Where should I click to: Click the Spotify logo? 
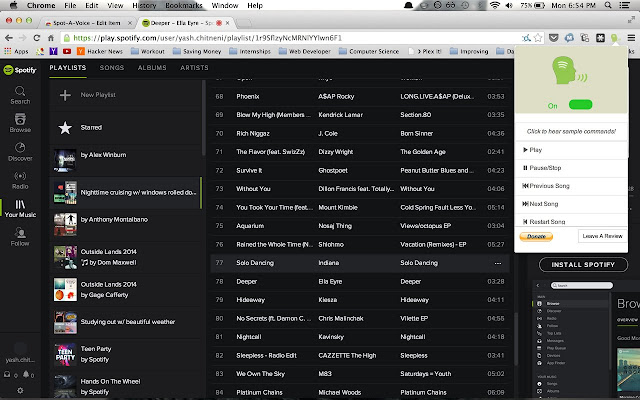point(20,70)
